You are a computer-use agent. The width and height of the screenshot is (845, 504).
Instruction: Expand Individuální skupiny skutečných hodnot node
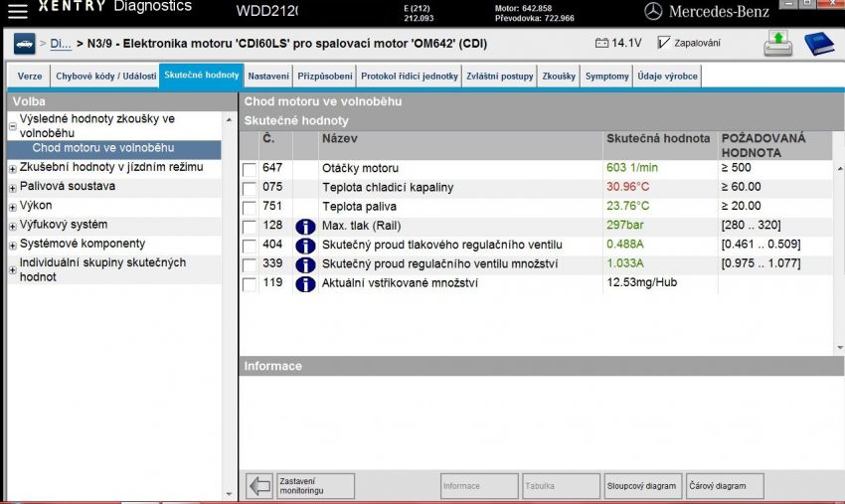pos(12,270)
